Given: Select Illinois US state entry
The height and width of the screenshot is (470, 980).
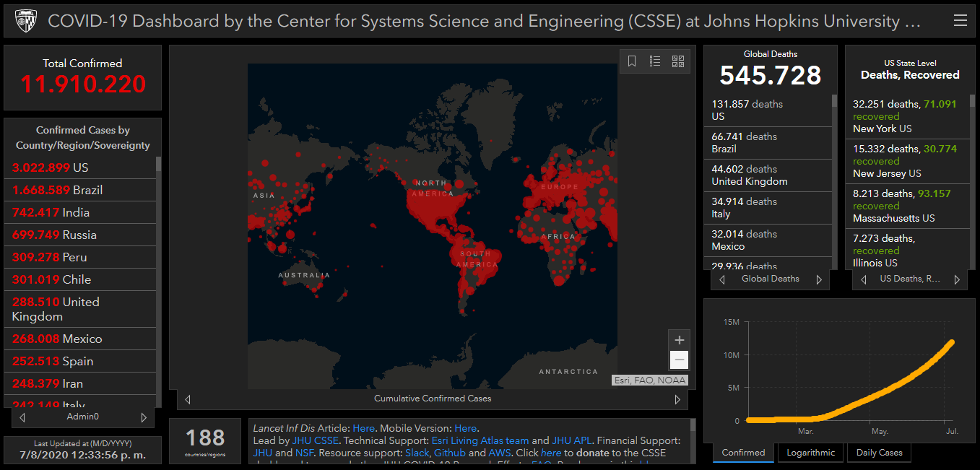Looking at the screenshot, I should point(908,250).
